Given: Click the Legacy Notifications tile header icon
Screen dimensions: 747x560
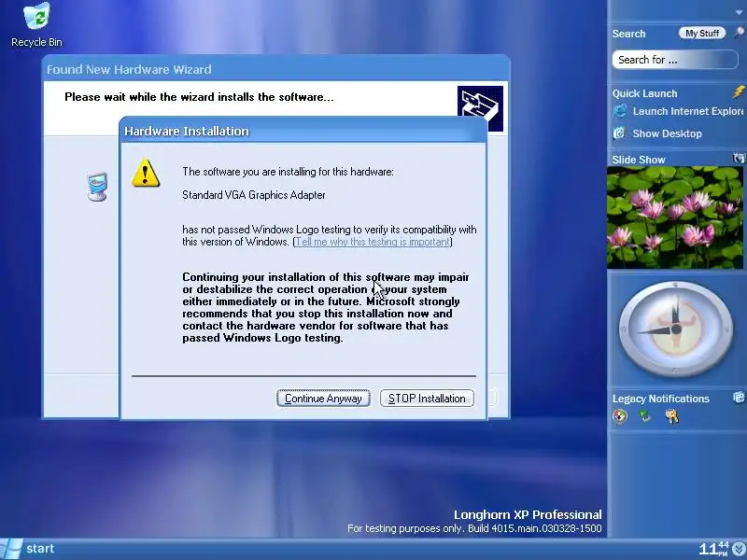Looking at the screenshot, I should coord(739,398).
